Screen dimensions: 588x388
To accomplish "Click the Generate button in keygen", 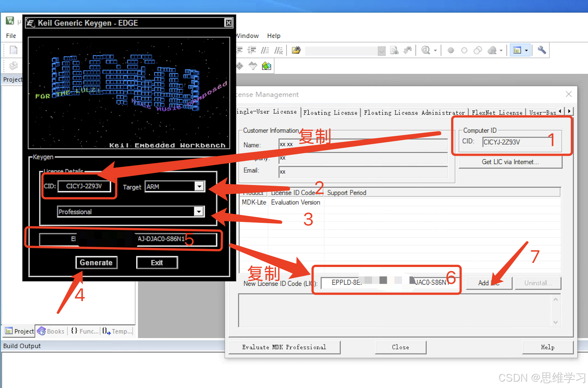I will (96, 263).
